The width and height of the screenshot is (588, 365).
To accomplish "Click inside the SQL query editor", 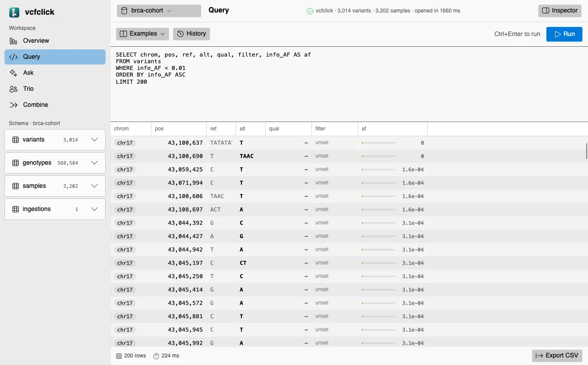I will (x=349, y=84).
